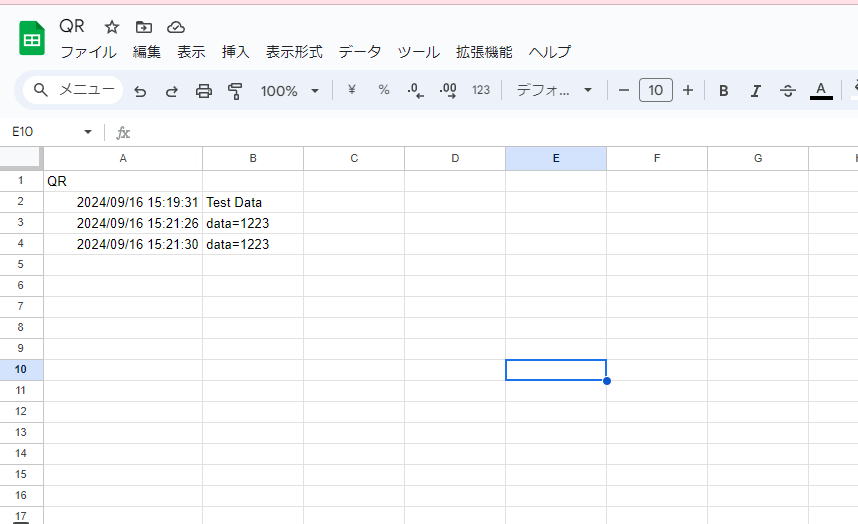Screen dimensions: 858x524
Task: Select column F header
Action: coord(657,159)
